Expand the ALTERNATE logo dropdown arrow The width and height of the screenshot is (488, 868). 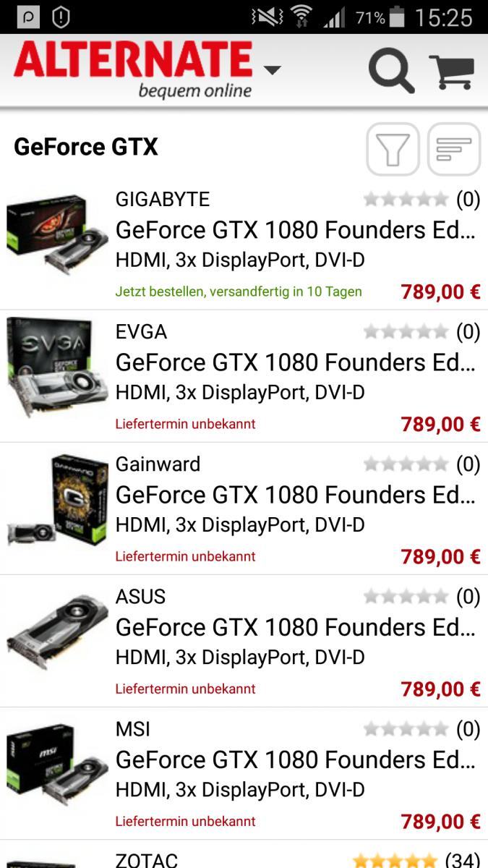point(272,70)
